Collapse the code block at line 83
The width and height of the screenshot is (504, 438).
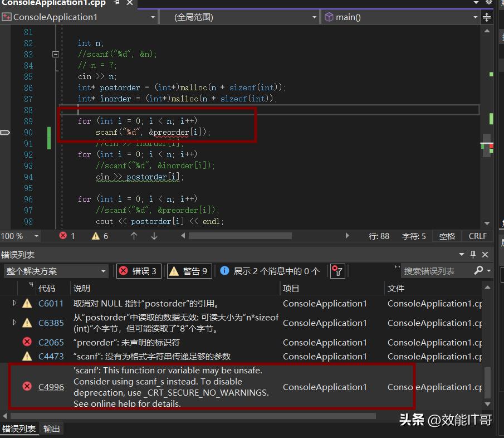coord(56,55)
